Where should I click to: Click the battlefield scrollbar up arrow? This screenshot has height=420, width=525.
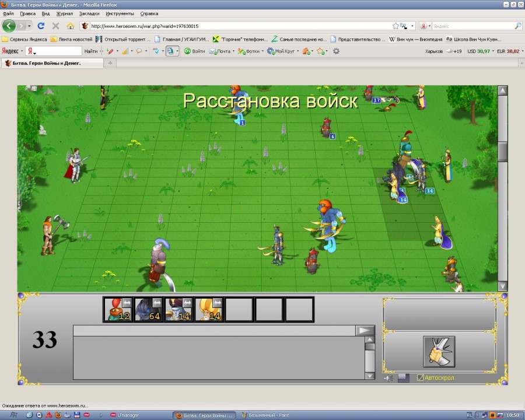(503, 90)
